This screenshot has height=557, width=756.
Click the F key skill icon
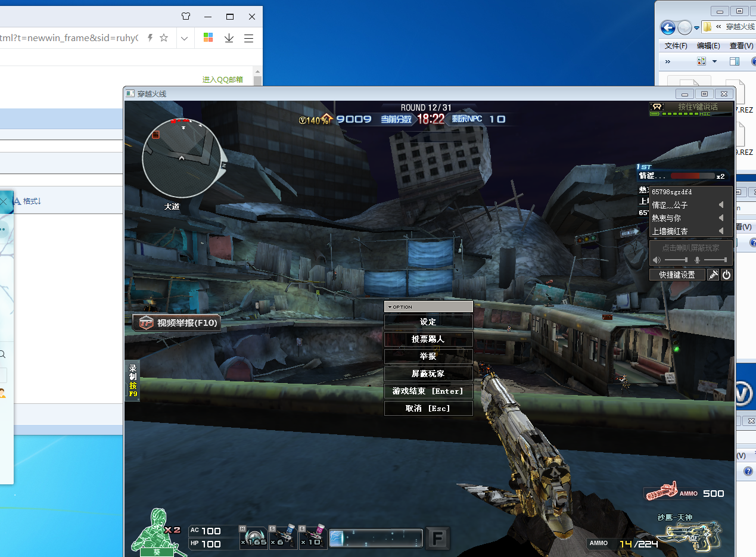coord(437,539)
